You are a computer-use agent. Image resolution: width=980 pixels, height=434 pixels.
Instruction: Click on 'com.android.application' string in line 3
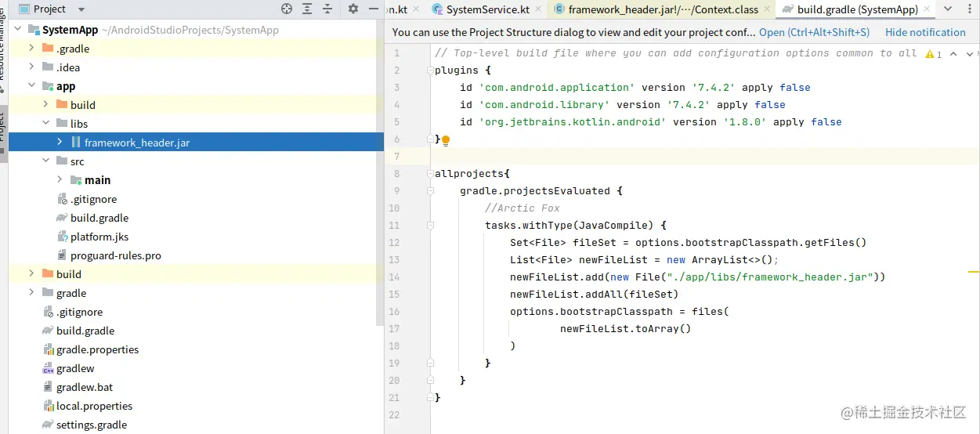tap(554, 88)
